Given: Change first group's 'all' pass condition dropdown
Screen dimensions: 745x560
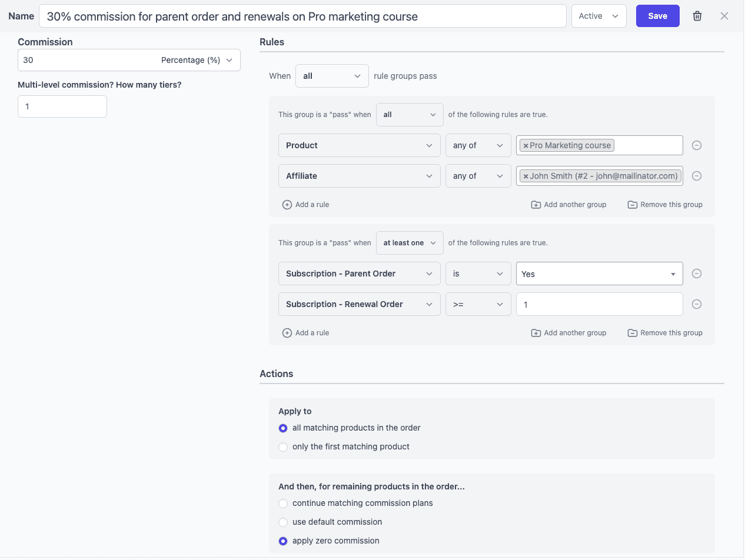Looking at the screenshot, I should pos(410,115).
